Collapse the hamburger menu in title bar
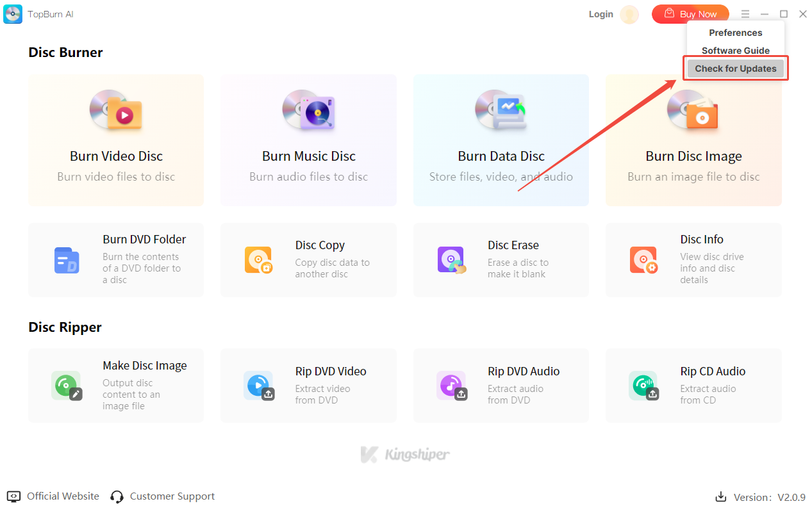The image size is (812, 506). pos(745,14)
